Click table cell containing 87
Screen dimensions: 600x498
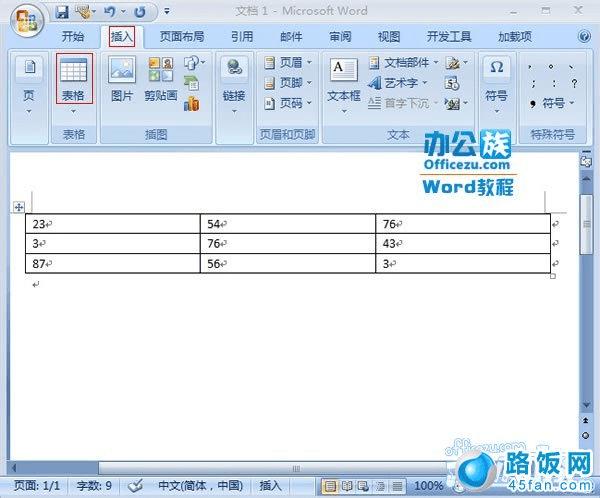113,263
